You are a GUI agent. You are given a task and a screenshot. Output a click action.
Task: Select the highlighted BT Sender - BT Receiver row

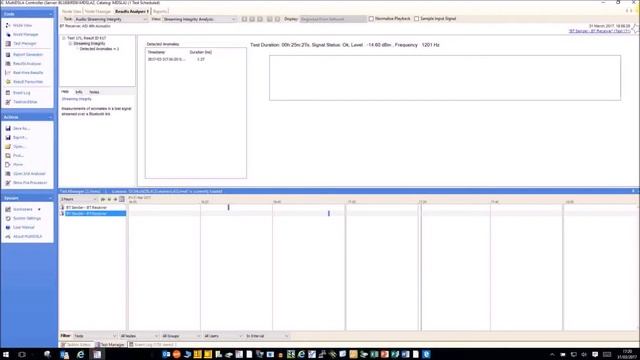click(96, 213)
